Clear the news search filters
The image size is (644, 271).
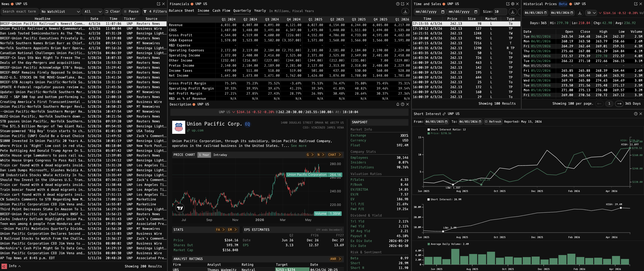click(x=113, y=12)
